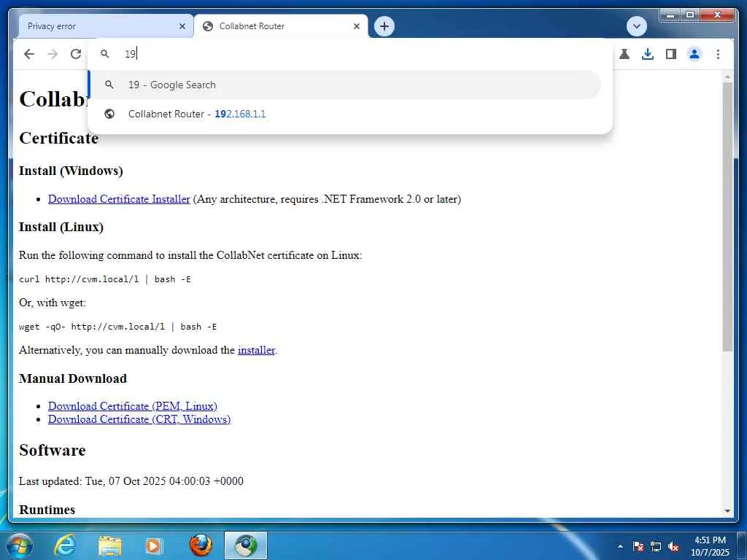The height and width of the screenshot is (560, 747).
Task: Launch Firefox from the taskbar
Action: 201,545
